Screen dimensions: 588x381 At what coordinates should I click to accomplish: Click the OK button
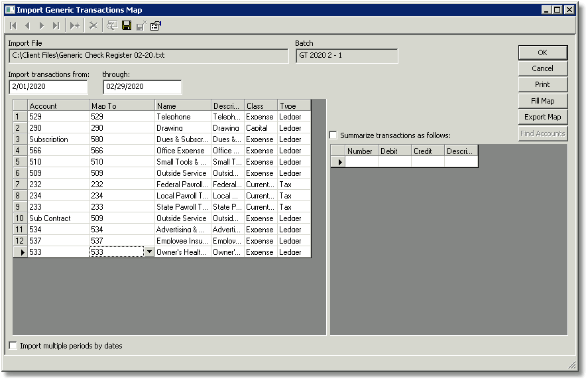[543, 52]
